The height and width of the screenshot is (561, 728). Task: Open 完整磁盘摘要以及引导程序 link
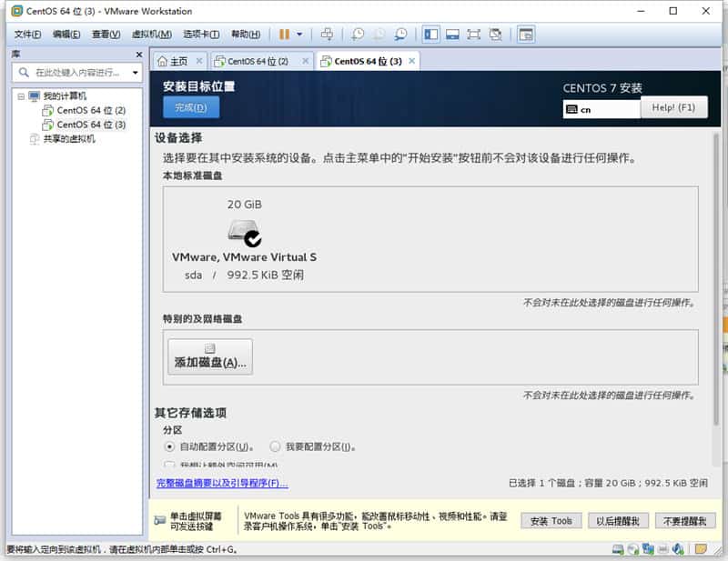pyautogui.click(x=222, y=484)
